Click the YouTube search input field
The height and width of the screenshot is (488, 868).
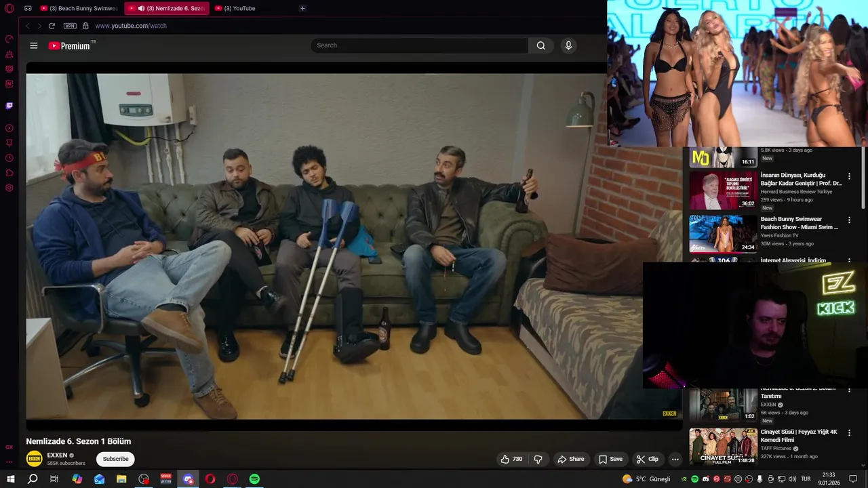coord(419,45)
